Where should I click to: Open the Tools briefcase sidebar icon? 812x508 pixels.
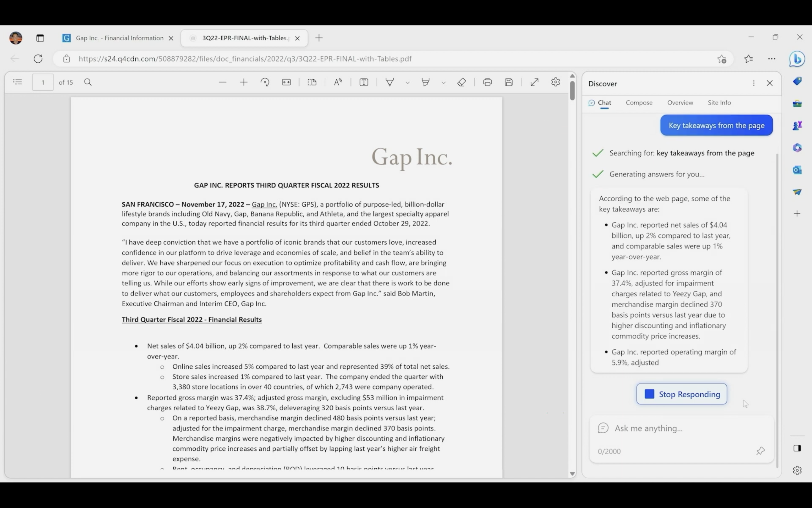click(797, 104)
